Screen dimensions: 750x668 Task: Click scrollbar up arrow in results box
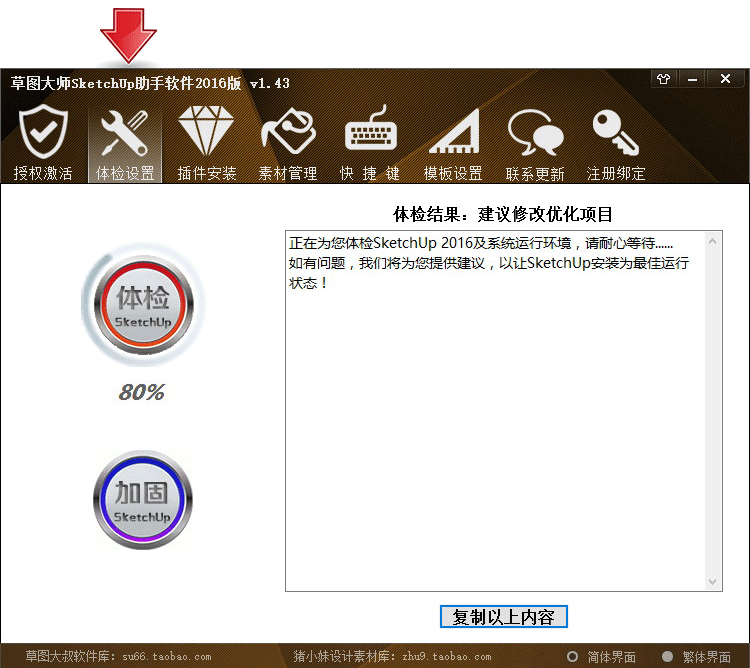click(x=712, y=241)
